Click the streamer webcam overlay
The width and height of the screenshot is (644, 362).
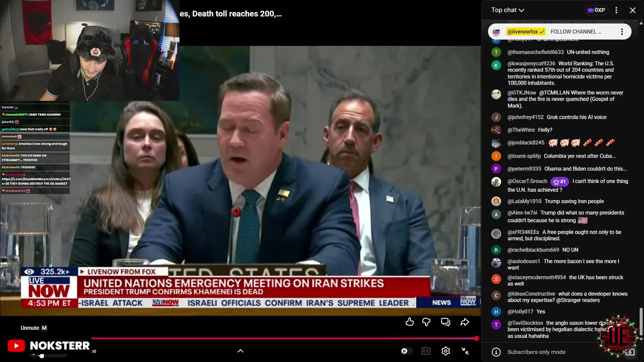tap(90, 50)
